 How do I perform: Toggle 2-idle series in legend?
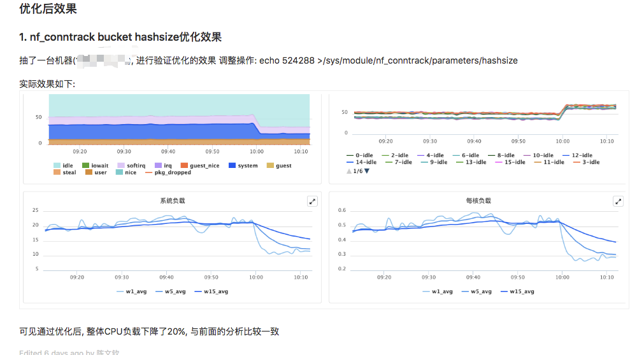click(x=395, y=155)
